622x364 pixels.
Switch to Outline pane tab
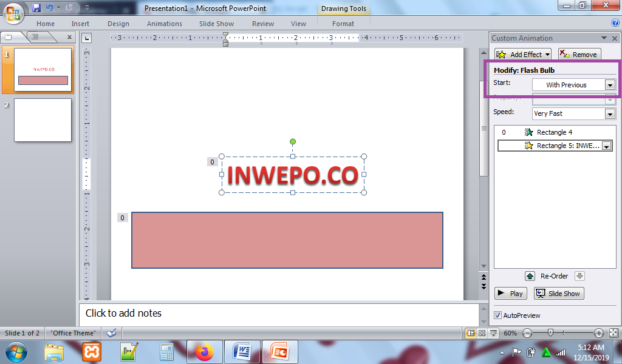pos(35,37)
